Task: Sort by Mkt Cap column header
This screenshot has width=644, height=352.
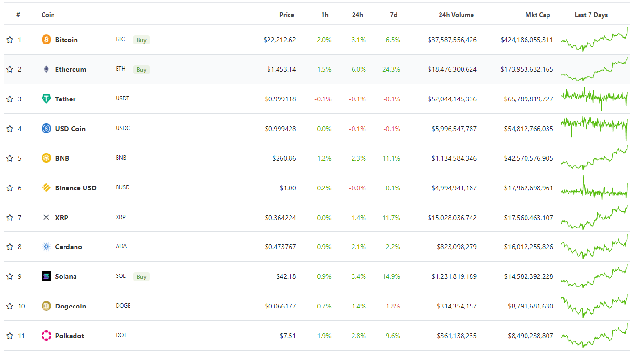Action: (537, 15)
